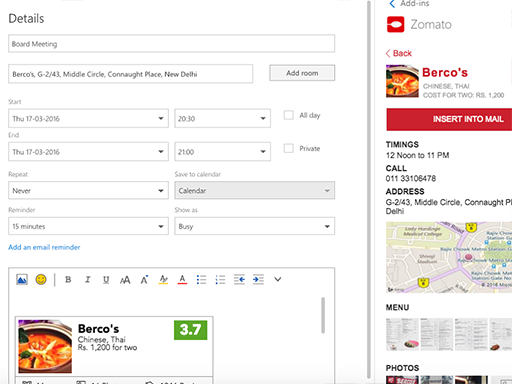Click the Details pane vertical scrollbar
This screenshot has height=384, width=512.
369,190
